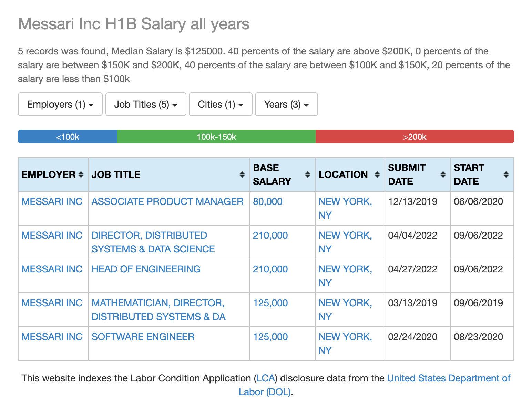Image resolution: width=532 pixels, height=398 pixels.
Task: Sort the table by JOB TITLE column
Action: pos(242,175)
